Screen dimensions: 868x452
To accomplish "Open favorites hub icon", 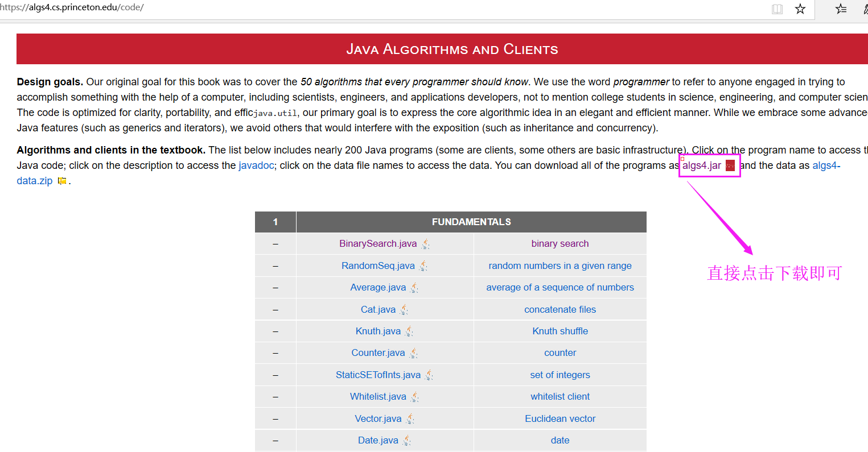I will pyautogui.click(x=841, y=9).
